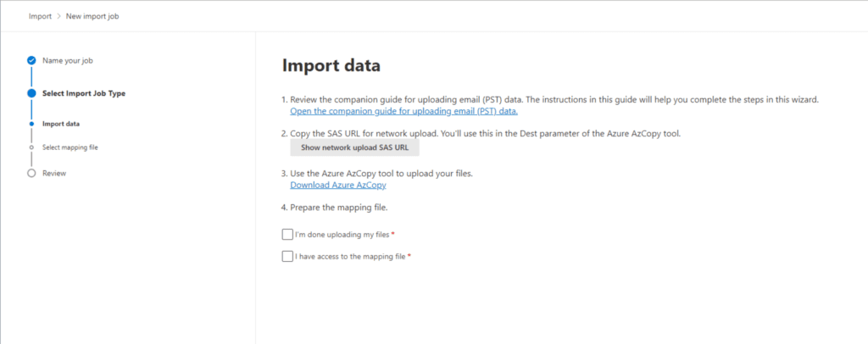Image resolution: width=868 pixels, height=344 pixels.
Task: Select the Select Import Job Type step
Action: tap(84, 93)
